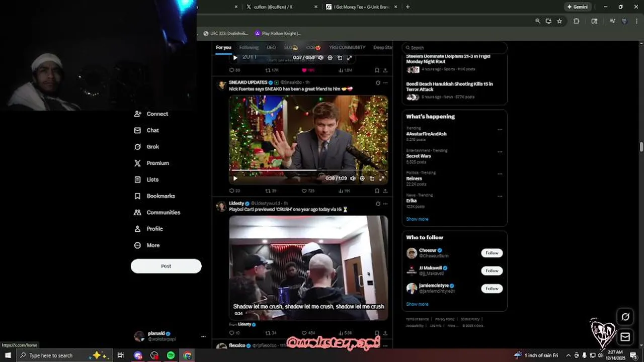The height and width of the screenshot is (362, 644).
Task: Open UFC 323 bookmark
Action: pos(225,33)
